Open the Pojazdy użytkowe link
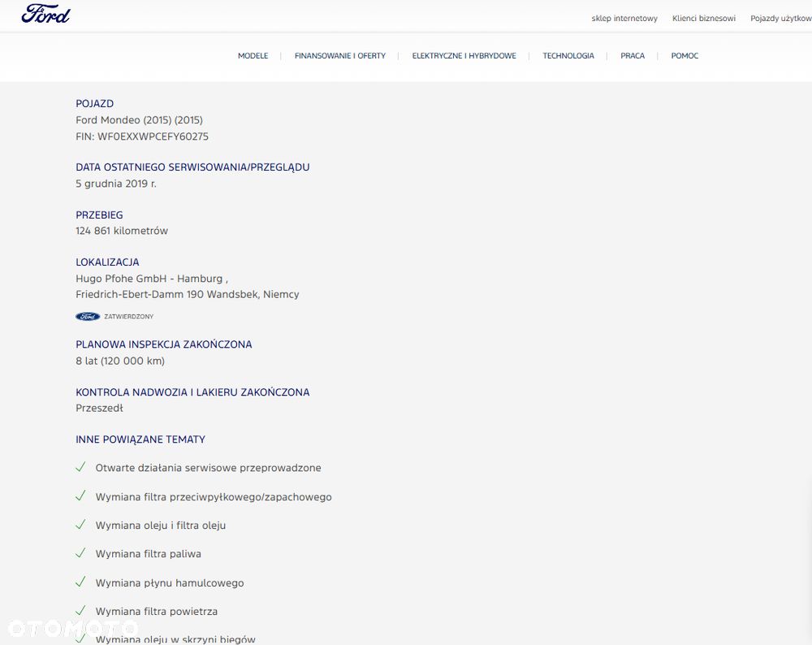812x645 pixels. coord(781,19)
